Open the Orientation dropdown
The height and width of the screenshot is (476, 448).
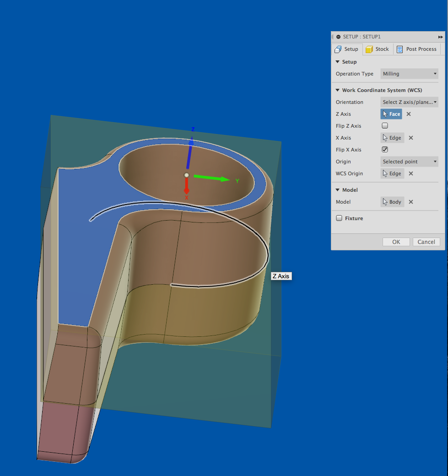click(409, 102)
